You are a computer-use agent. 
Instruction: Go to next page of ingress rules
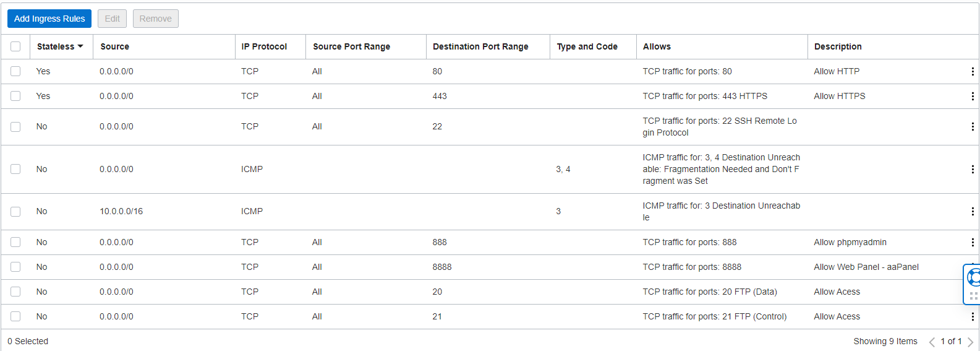click(x=970, y=342)
